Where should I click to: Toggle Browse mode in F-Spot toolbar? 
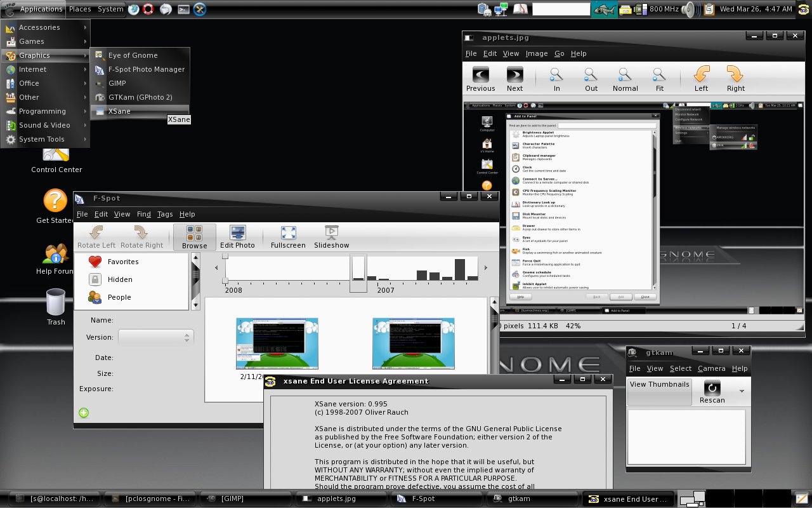click(194, 237)
